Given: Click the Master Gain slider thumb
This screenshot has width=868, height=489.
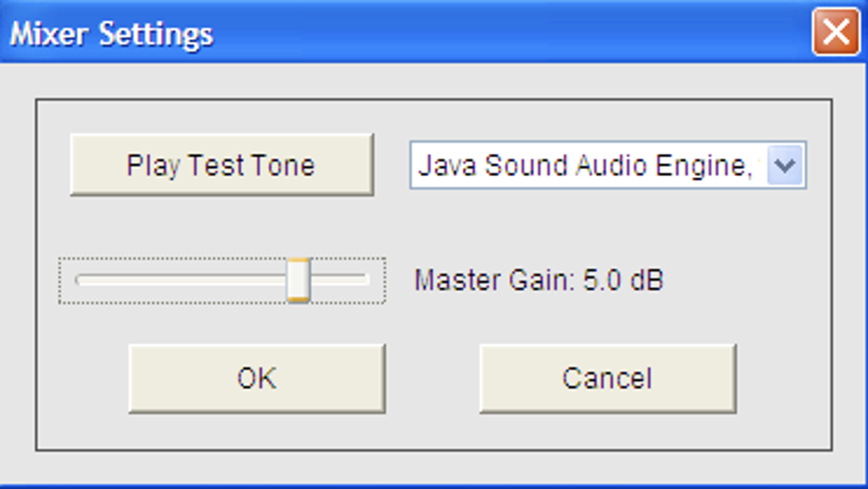Looking at the screenshot, I should [299, 280].
